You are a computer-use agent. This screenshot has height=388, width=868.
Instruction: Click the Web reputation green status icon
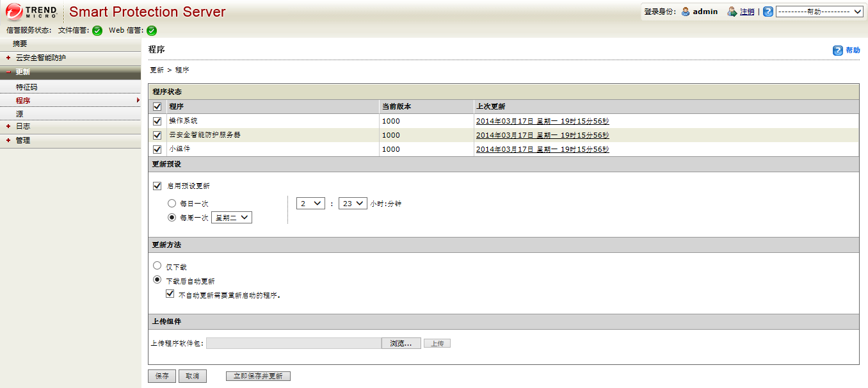(152, 31)
